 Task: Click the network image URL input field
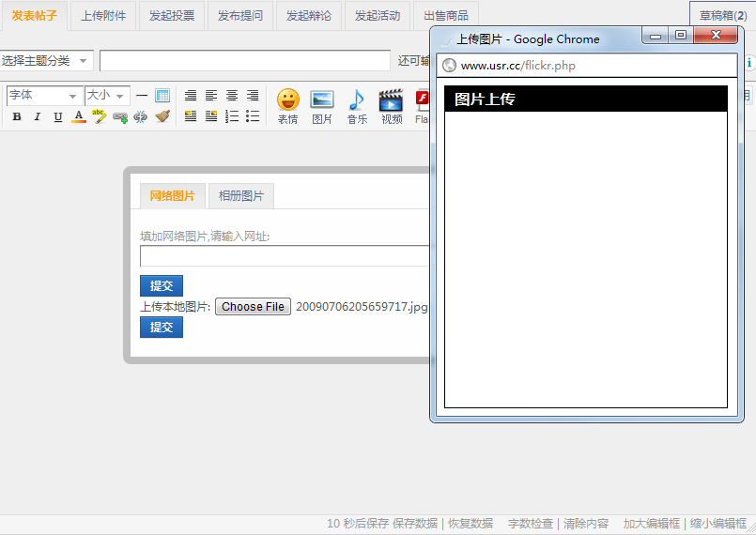tap(285, 256)
